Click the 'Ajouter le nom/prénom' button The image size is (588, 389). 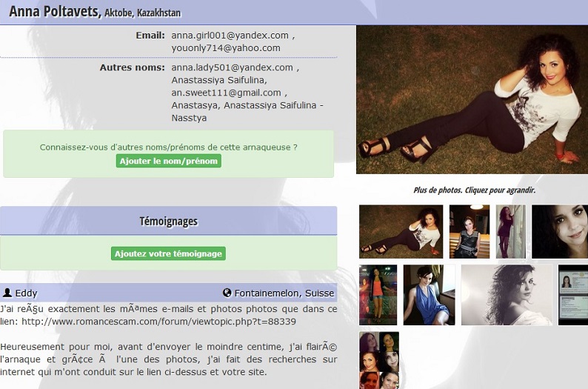[x=168, y=161]
